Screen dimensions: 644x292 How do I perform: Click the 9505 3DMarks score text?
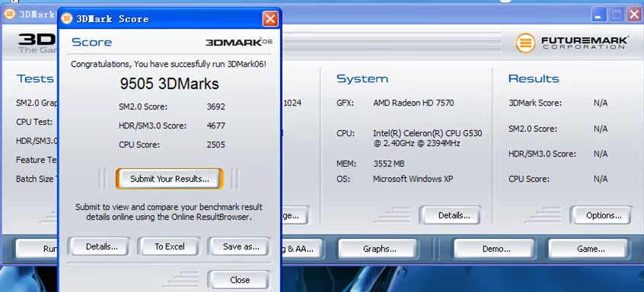click(x=169, y=84)
